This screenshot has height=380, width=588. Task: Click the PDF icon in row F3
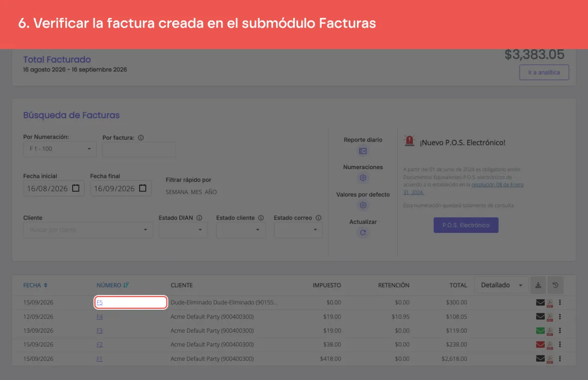549,331
